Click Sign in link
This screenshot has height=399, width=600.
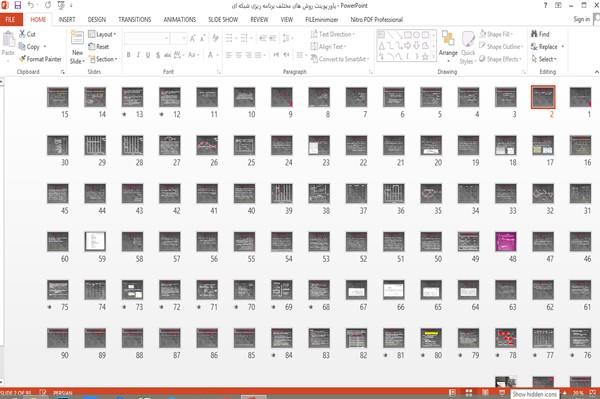[x=581, y=19]
